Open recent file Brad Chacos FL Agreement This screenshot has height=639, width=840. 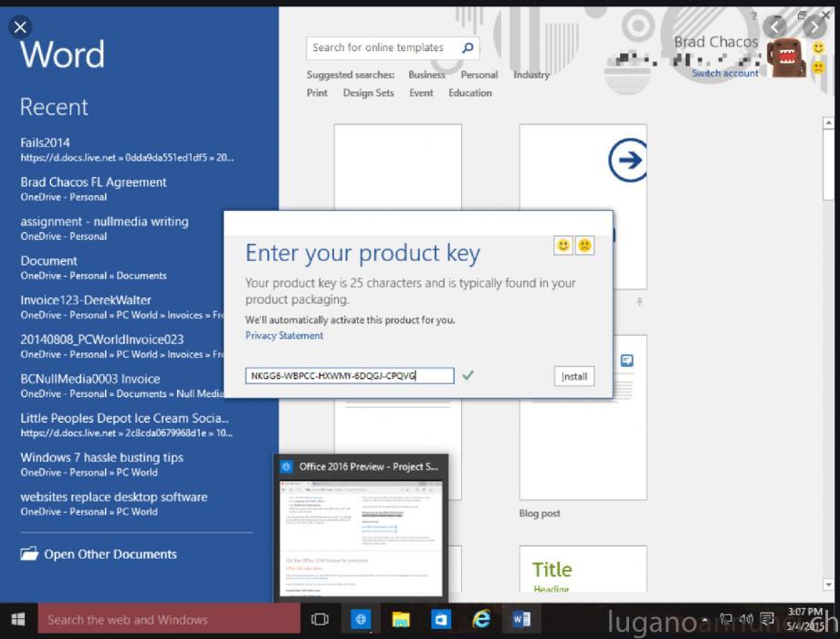coord(93,189)
